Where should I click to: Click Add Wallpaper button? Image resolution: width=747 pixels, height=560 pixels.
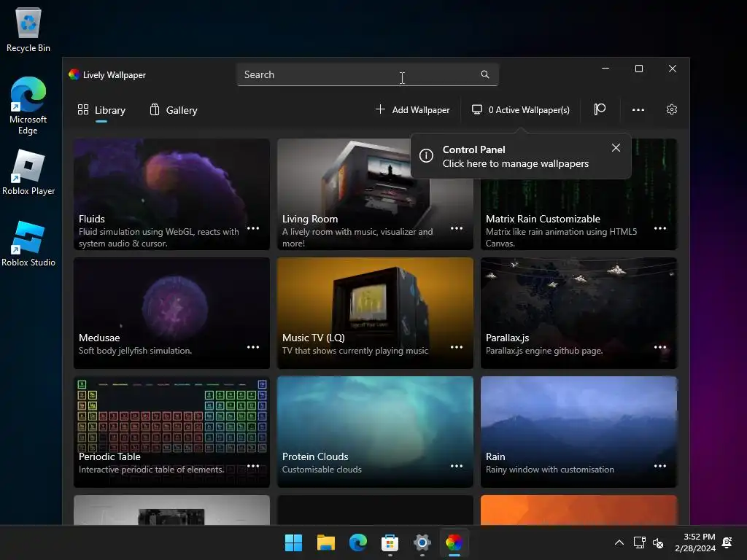[413, 110]
